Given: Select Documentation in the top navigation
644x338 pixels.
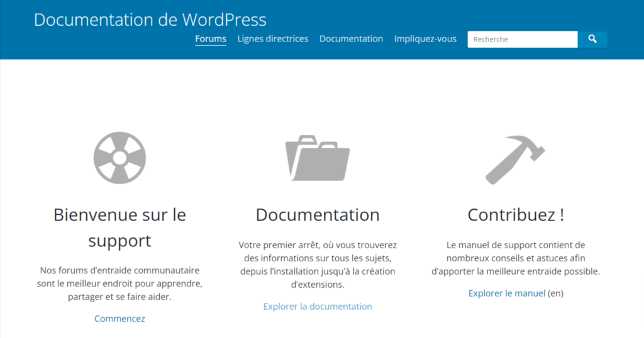Looking at the screenshot, I should [x=351, y=39].
